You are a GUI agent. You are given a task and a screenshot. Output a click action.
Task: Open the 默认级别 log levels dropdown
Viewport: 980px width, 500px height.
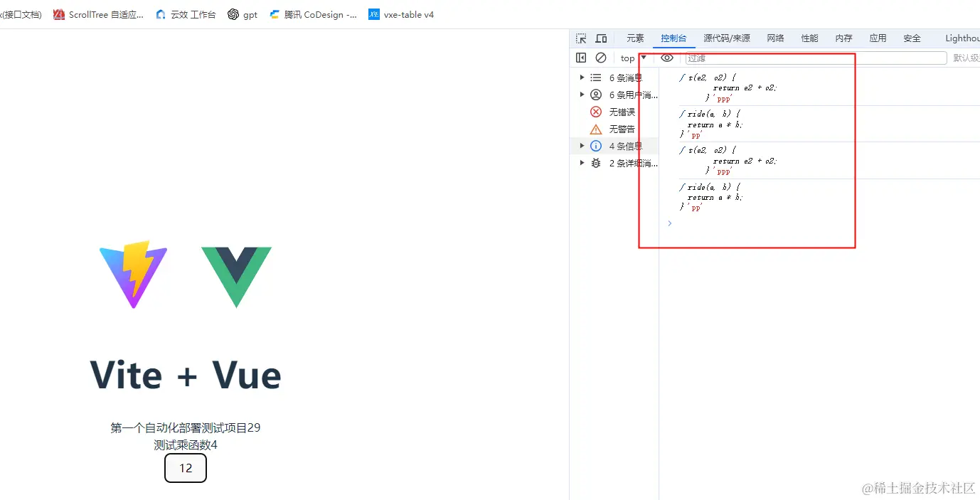point(966,58)
